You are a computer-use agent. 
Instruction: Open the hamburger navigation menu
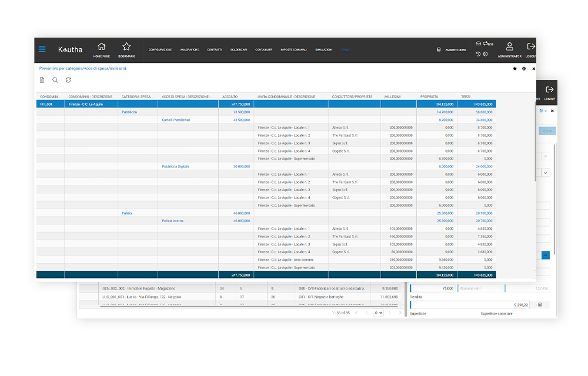pyautogui.click(x=42, y=49)
